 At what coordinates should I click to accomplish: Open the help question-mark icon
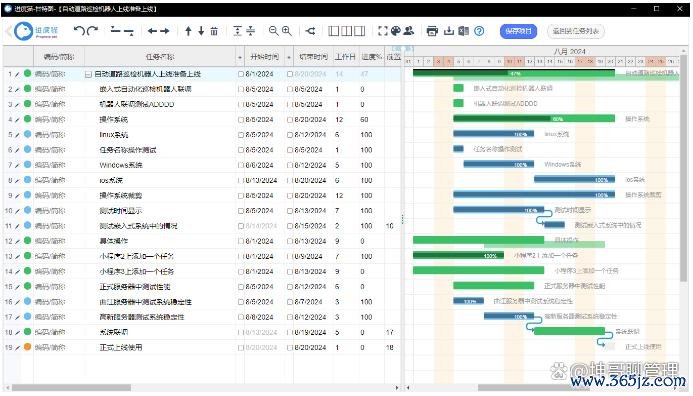[x=479, y=31]
